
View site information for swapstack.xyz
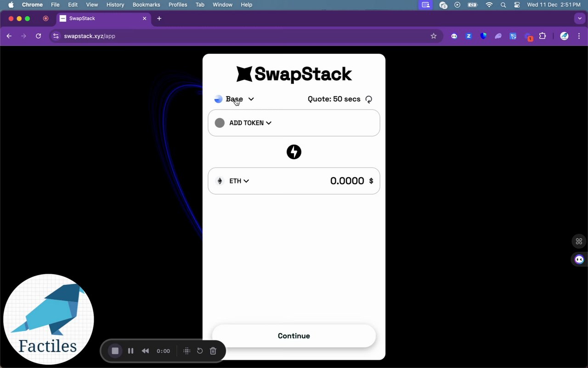pos(56,36)
